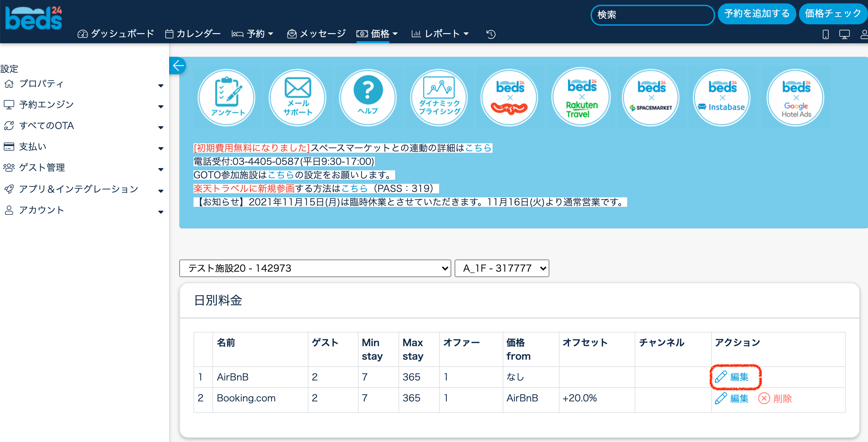Switch to mobile view phone icon
This screenshot has height=442, width=868.
tap(825, 34)
